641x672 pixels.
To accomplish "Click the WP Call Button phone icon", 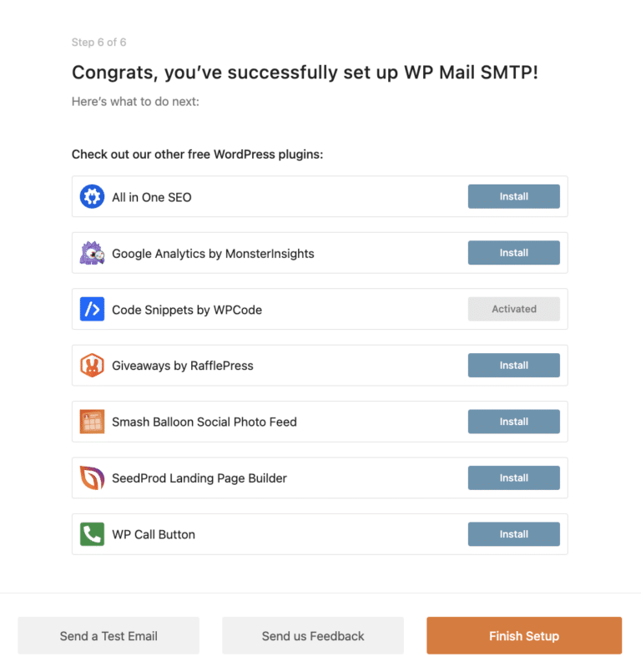I will click(x=92, y=533).
